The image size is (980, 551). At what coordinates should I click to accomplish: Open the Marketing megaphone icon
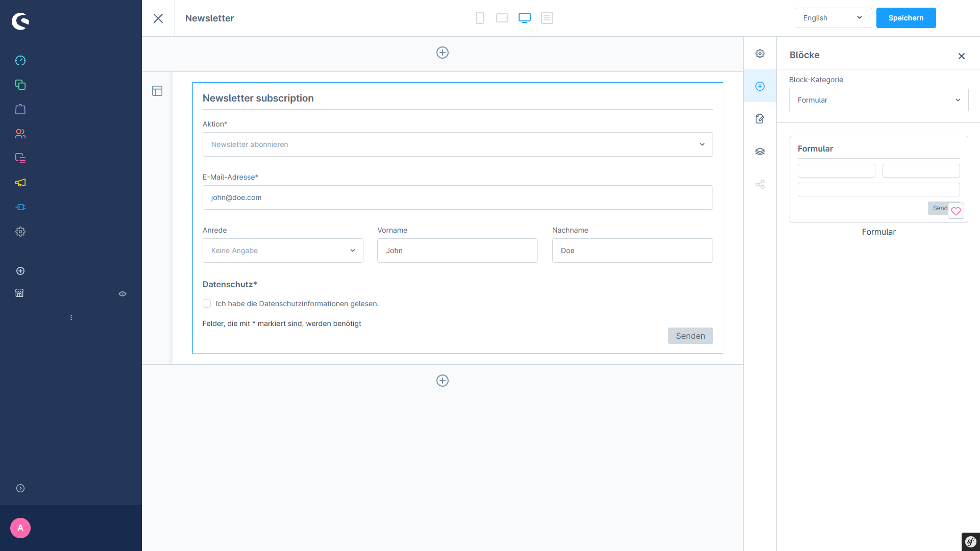click(20, 183)
